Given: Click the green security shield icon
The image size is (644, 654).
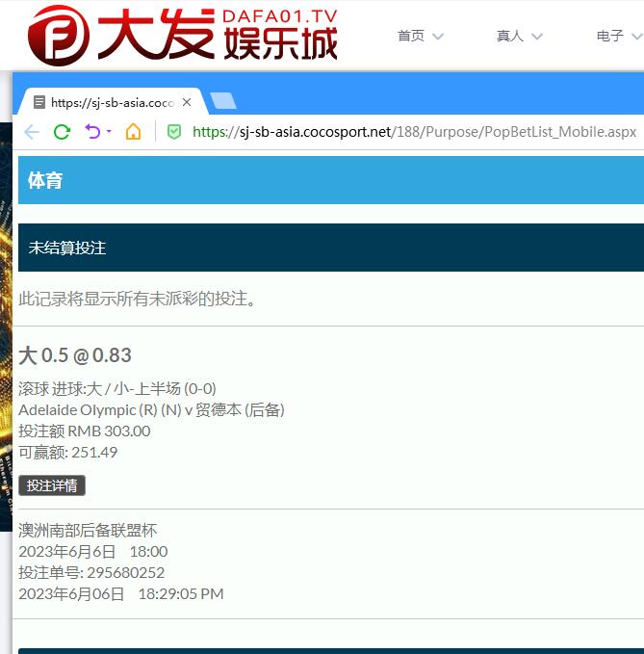Looking at the screenshot, I should coord(174,132).
